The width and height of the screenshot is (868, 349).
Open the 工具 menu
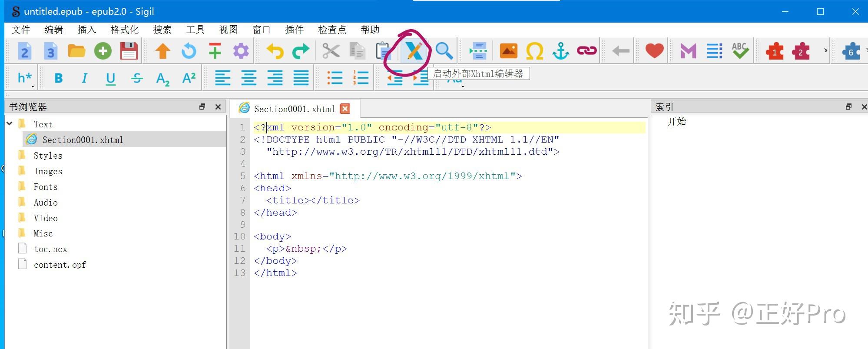click(195, 30)
